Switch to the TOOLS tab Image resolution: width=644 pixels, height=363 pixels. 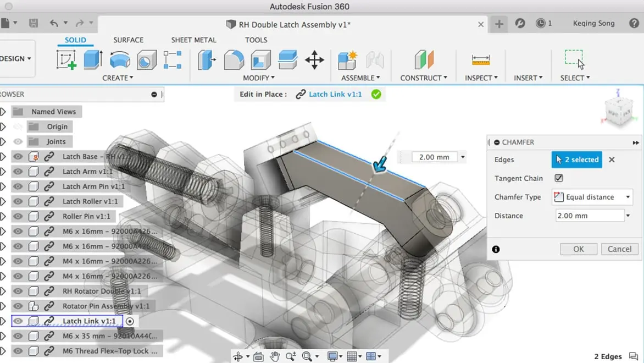pos(256,40)
